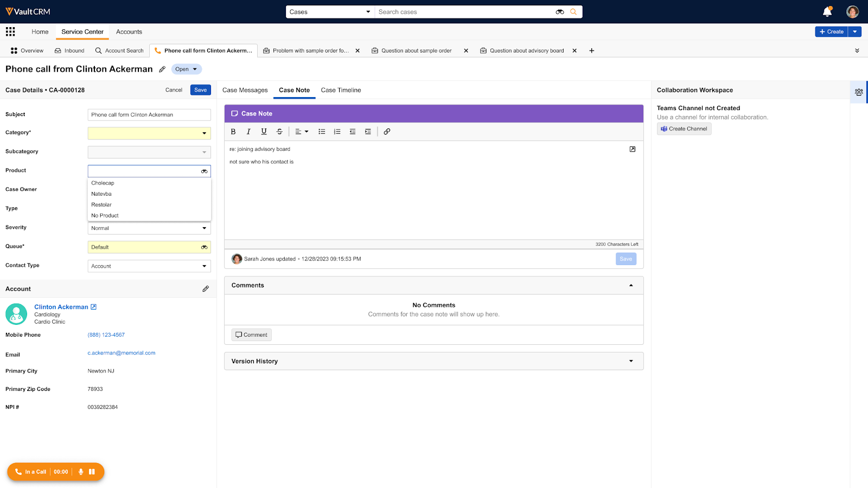Open notifications bell

click(x=827, y=12)
